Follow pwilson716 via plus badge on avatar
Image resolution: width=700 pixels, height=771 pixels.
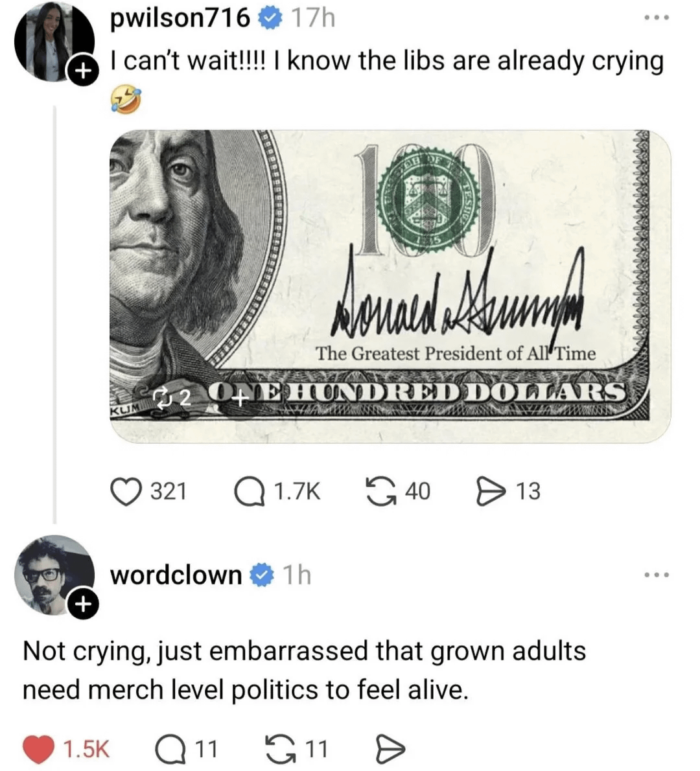click(x=83, y=72)
